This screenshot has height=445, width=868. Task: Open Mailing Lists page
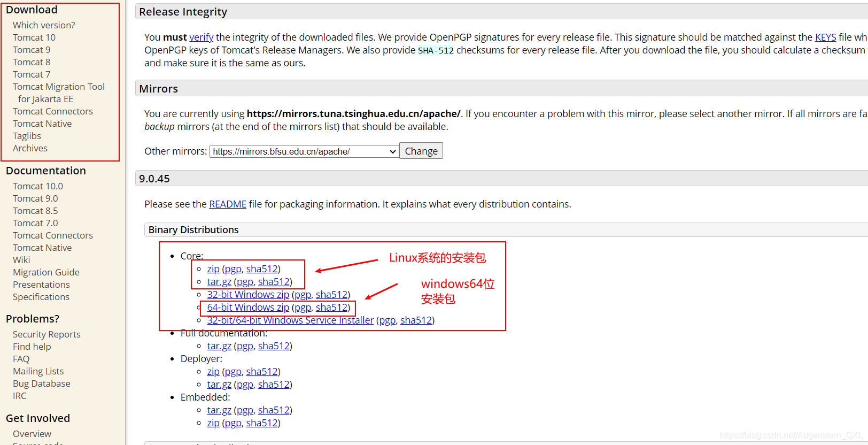38,371
